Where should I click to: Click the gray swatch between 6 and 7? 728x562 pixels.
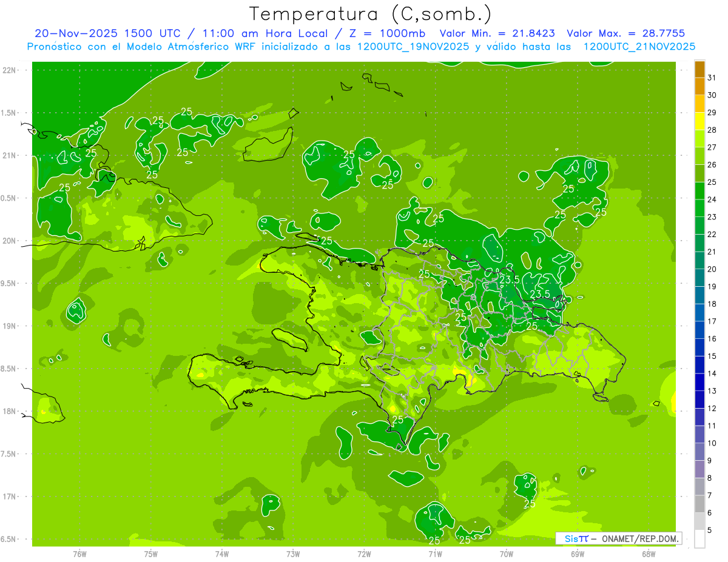coord(699,504)
